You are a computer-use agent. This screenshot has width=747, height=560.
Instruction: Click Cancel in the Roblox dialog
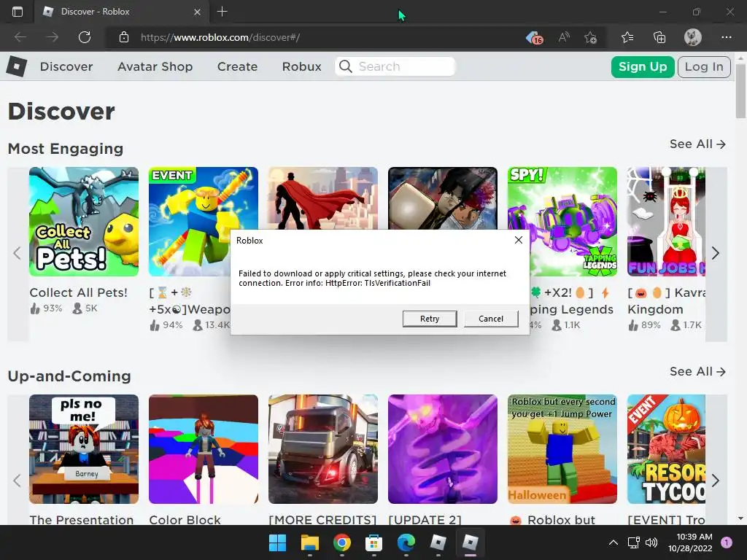[x=491, y=319]
